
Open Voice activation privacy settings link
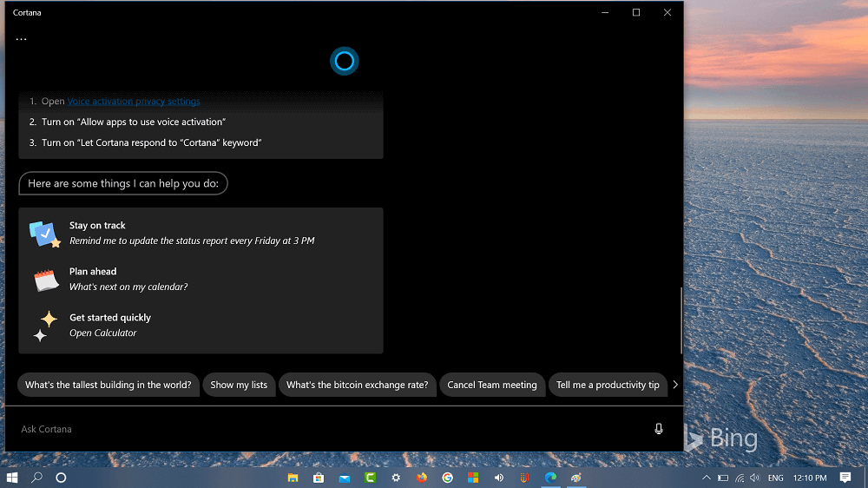coord(134,102)
